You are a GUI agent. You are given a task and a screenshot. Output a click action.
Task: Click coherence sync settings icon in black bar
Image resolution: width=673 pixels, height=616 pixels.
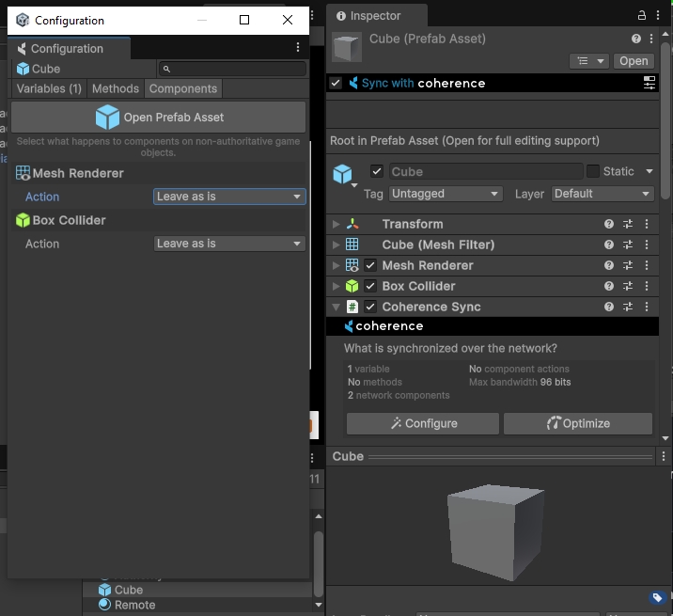click(x=649, y=83)
